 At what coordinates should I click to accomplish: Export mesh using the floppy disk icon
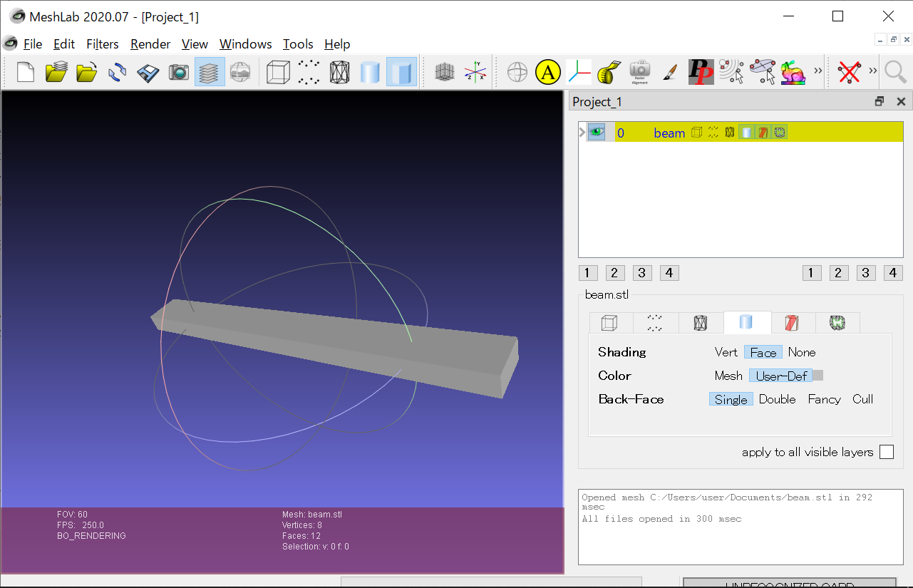(x=148, y=72)
